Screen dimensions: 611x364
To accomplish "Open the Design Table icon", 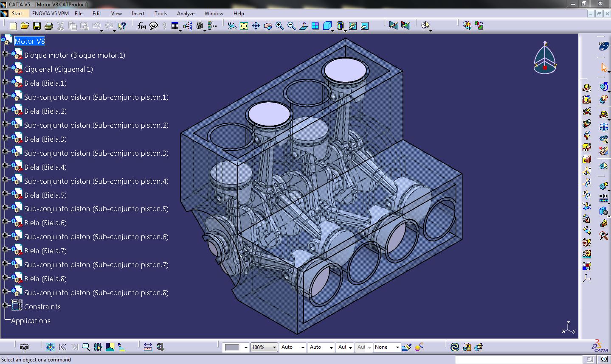I will (x=175, y=26).
